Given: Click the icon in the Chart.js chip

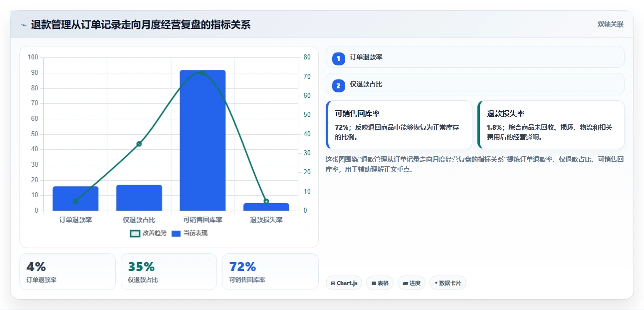Looking at the screenshot, I should [x=333, y=283].
